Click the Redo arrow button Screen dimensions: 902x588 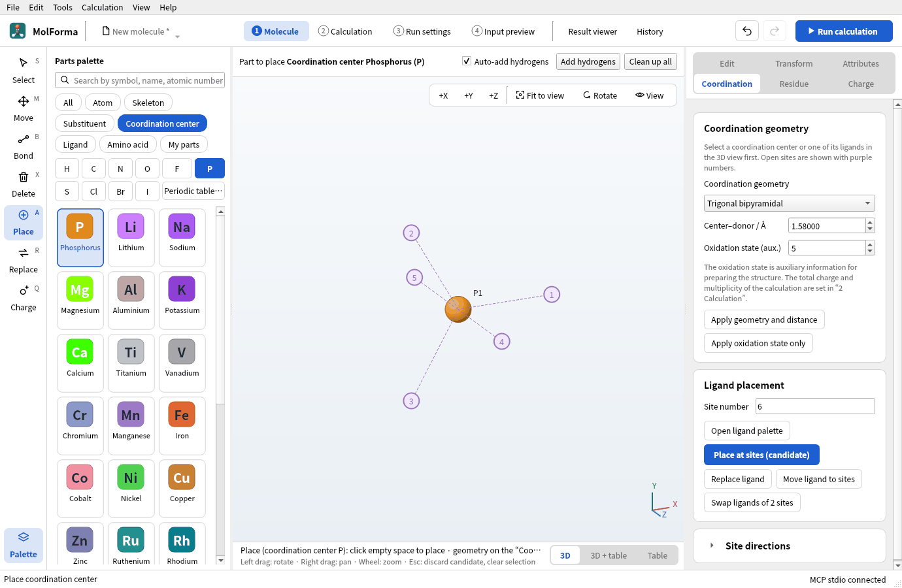pos(775,31)
